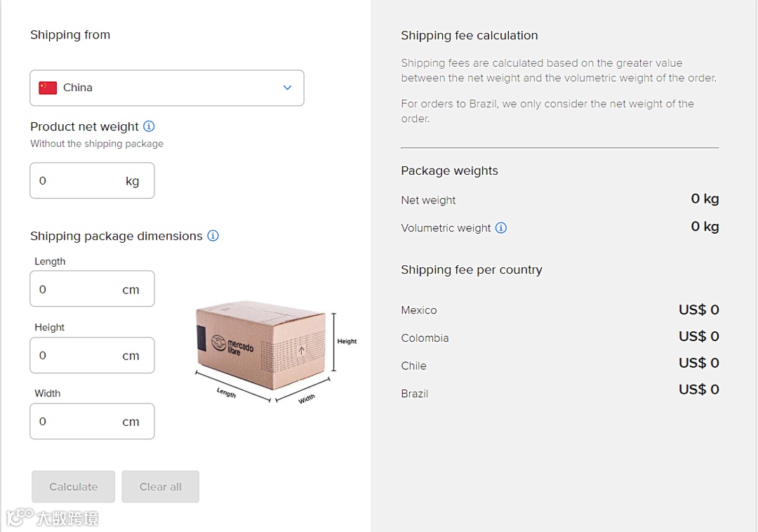This screenshot has height=532, width=758.
Task: Expand the Shipping from dropdown arrow
Action: (287, 88)
